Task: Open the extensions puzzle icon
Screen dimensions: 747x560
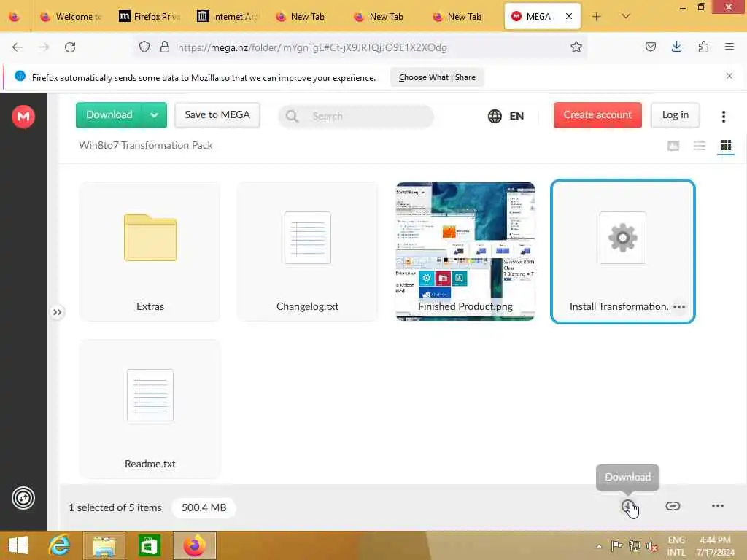Action: 703,47
